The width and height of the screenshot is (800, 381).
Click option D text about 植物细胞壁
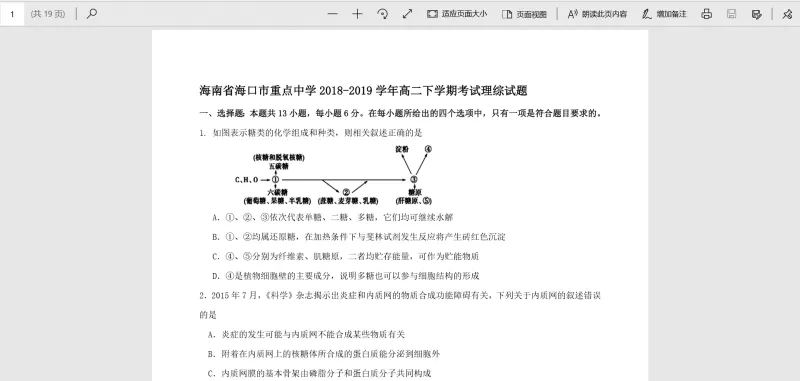345,276
